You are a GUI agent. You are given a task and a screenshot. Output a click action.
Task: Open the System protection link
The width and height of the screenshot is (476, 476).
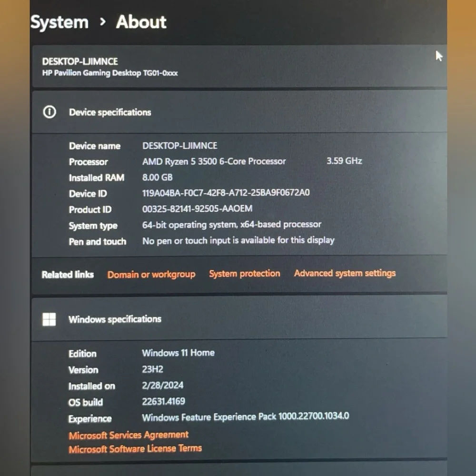(244, 274)
